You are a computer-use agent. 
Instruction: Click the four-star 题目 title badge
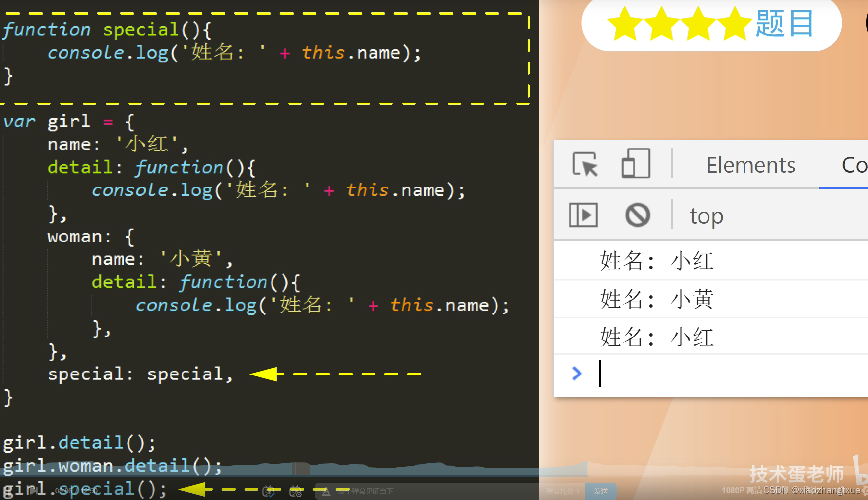pos(711,24)
